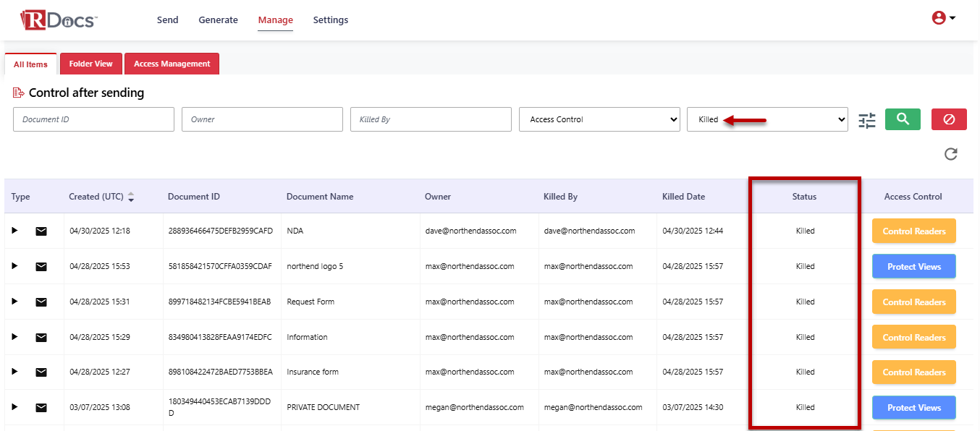Expand the Insurance form row
Viewport: 980px width, 431px height.
(x=14, y=372)
